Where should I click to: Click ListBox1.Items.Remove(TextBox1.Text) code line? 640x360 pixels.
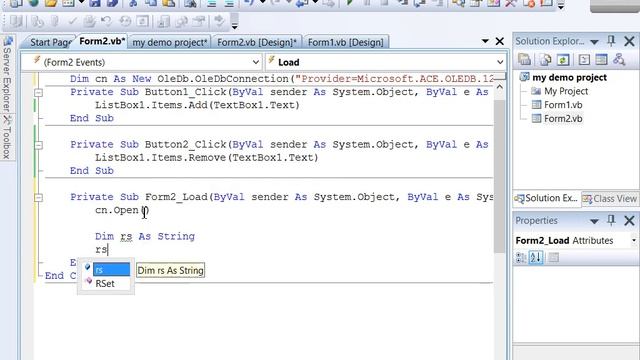207,158
